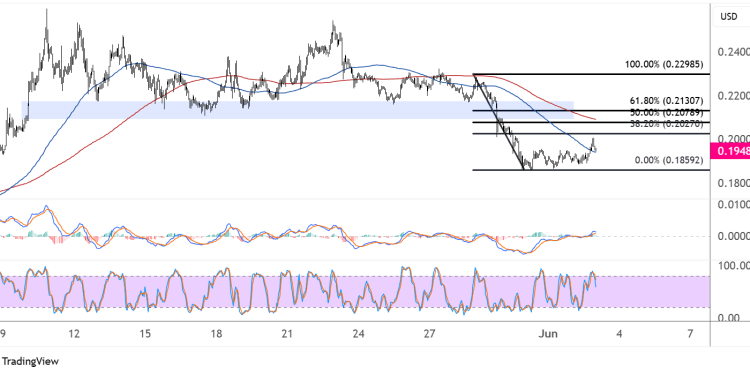Click the 0.2400 price axis label
The width and height of the screenshot is (750, 375).
pos(734,52)
